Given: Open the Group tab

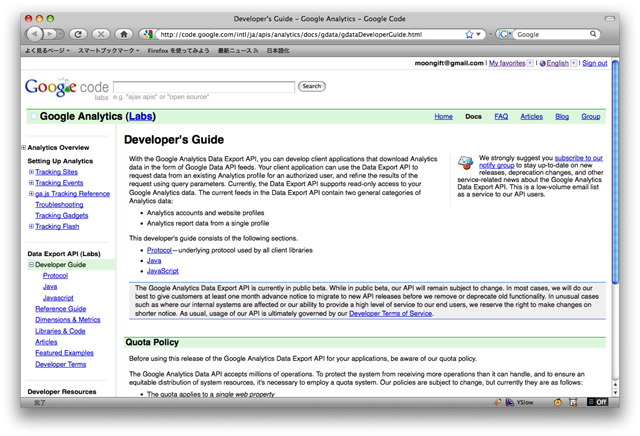Looking at the screenshot, I should click(591, 116).
